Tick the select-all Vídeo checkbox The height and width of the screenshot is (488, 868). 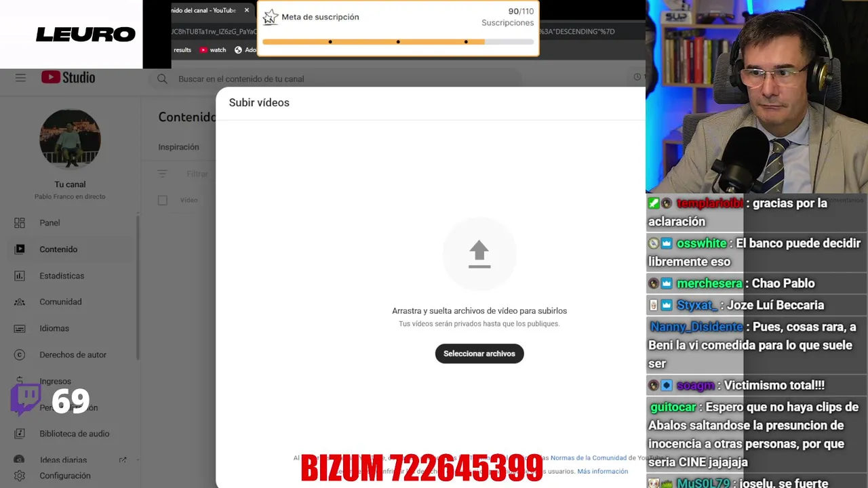tap(162, 200)
